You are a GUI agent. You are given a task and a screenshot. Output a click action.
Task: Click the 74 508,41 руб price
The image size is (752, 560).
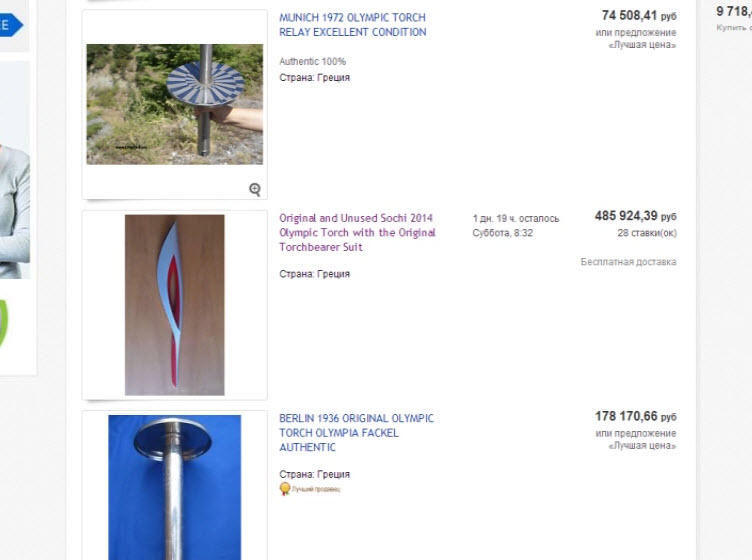[639, 16]
